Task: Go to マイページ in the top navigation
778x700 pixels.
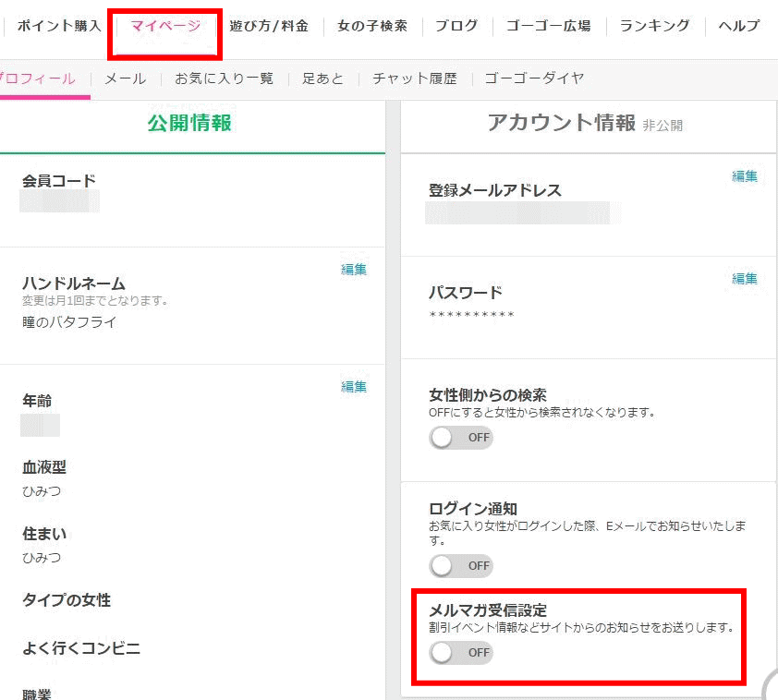Action: 165,26
